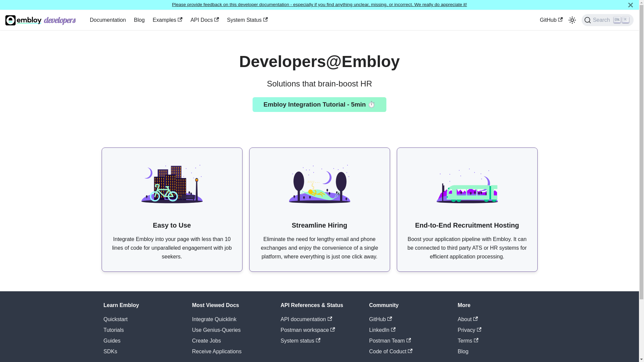
Task: Click 'End-to-End Recruitment Hosting' heading
Action: (467, 225)
